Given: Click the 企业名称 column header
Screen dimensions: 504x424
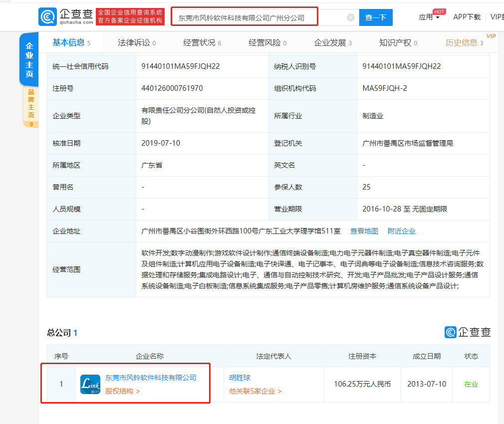Looking at the screenshot, I should [150, 356].
